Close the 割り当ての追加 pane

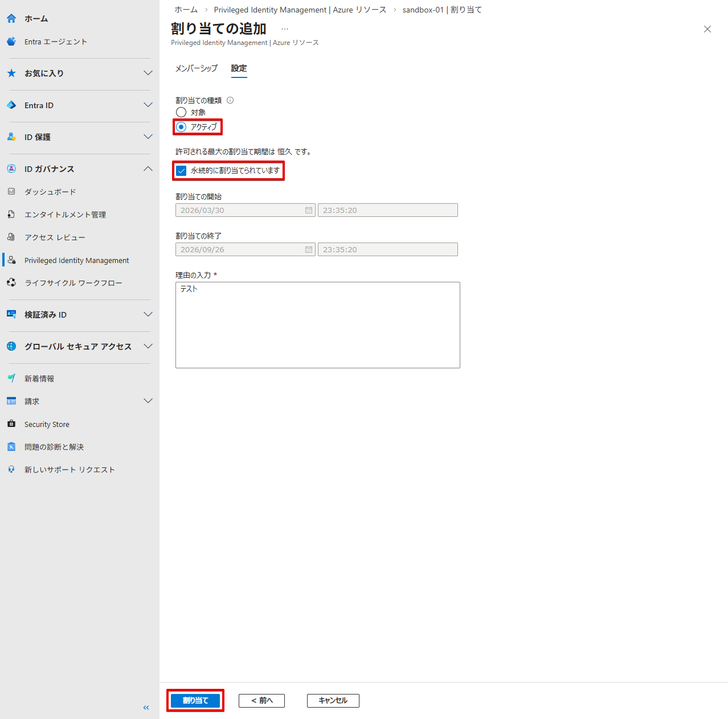tap(707, 29)
